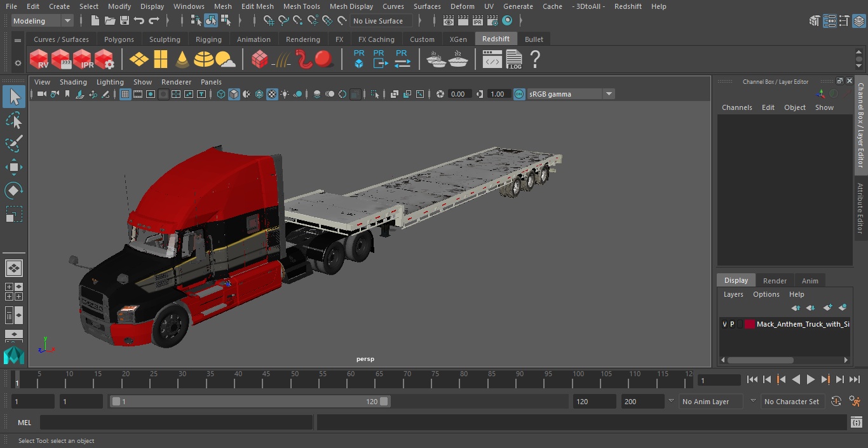
Task: Click Options in layer editor
Action: point(766,294)
